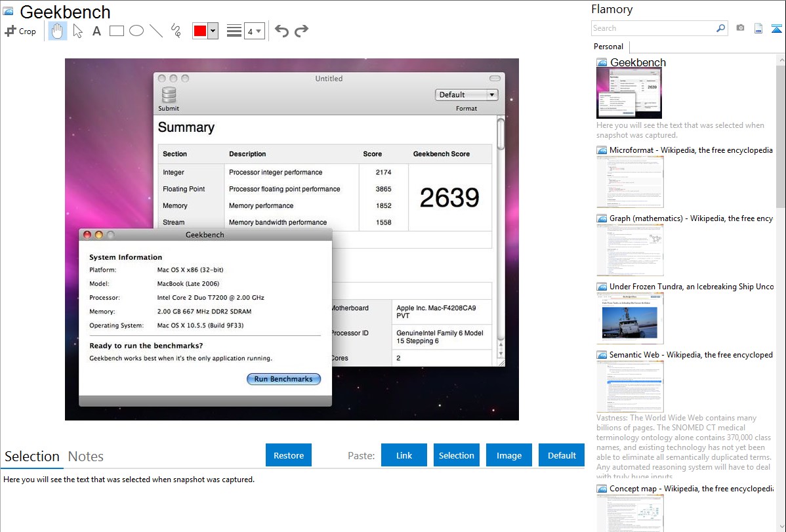786x532 pixels.
Task: Activate the hand pan tool
Action: pos(57,31)
